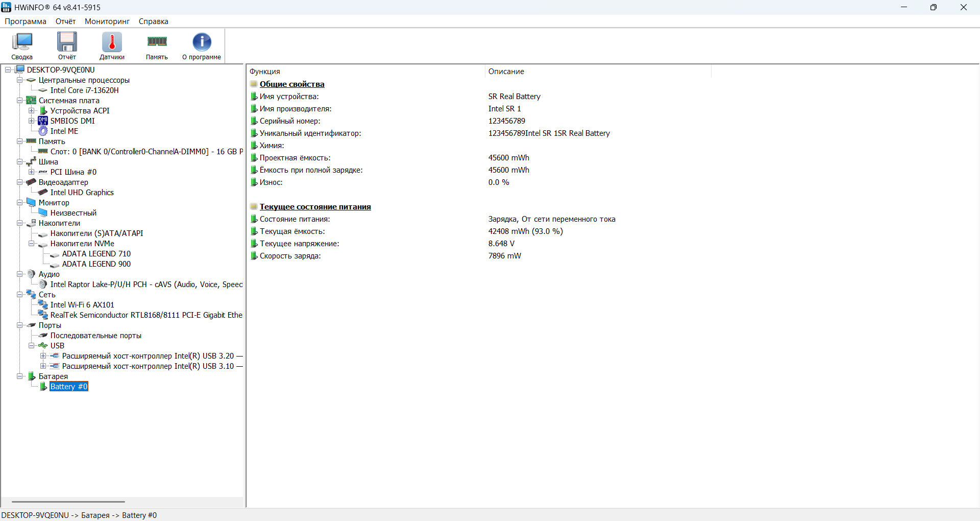This screenshot has width=980, height=521.
Task: Collapse the Центральные процессоры branch
Action: click(19, 80)
